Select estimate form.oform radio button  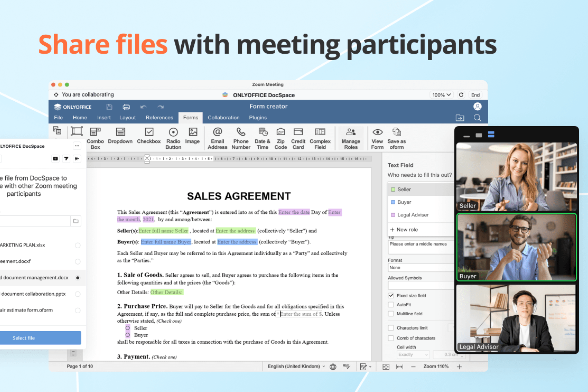pyautogui.click(x=78, y=310)
